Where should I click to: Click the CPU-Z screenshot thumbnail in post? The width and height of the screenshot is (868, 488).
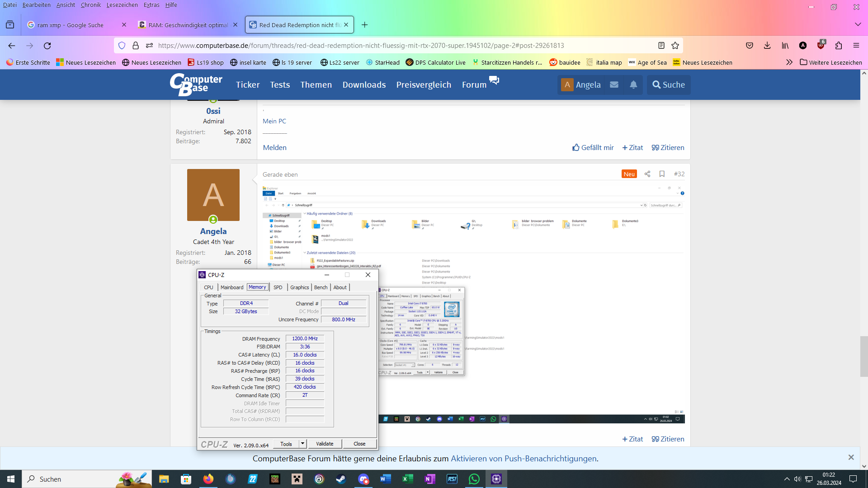(x=421, y=331)
